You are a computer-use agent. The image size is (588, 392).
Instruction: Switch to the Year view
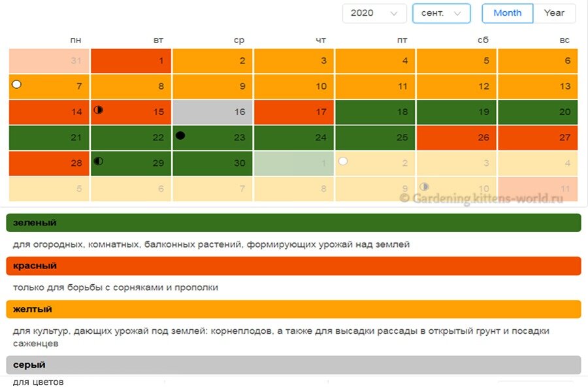(x=554, y=13)
